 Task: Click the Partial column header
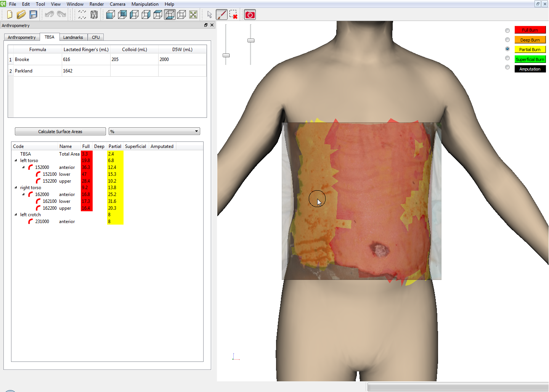[x=115, y=146]
